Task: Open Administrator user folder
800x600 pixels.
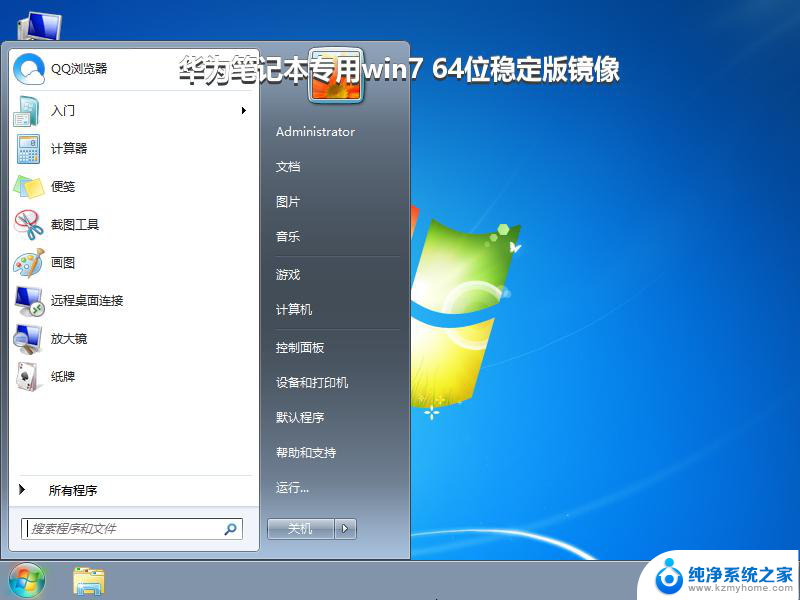Action: pos(315,132)
